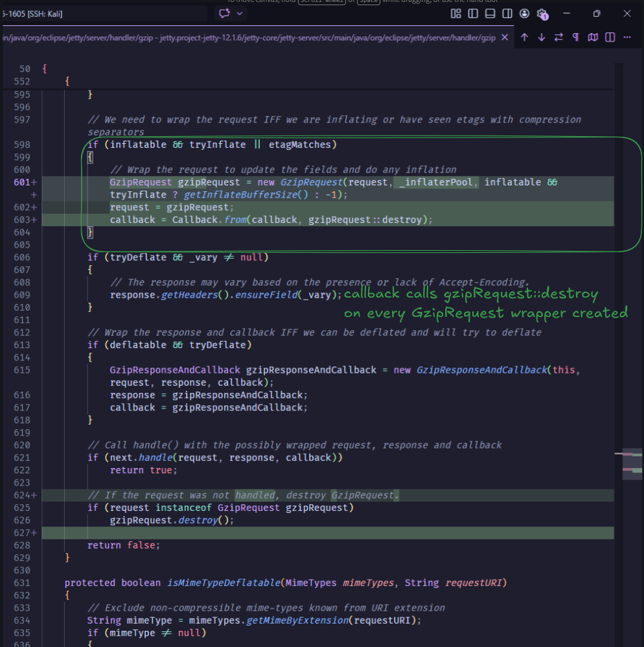The width and height of the screenshot is (644, 647).
Task: Open the Manage gear with notification badge
Action: (543, 14)
